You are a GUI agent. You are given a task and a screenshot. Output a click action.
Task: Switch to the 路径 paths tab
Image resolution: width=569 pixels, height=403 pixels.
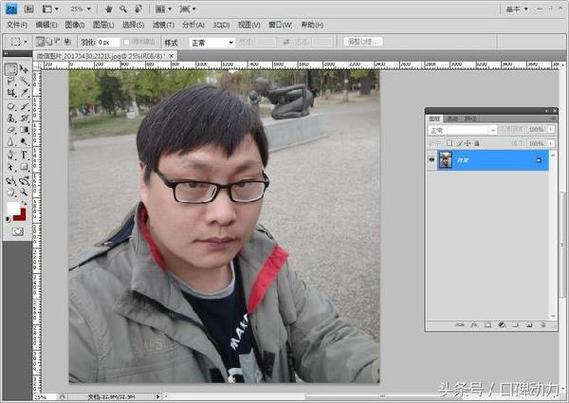pyautogui.click(x=470, y=119)
